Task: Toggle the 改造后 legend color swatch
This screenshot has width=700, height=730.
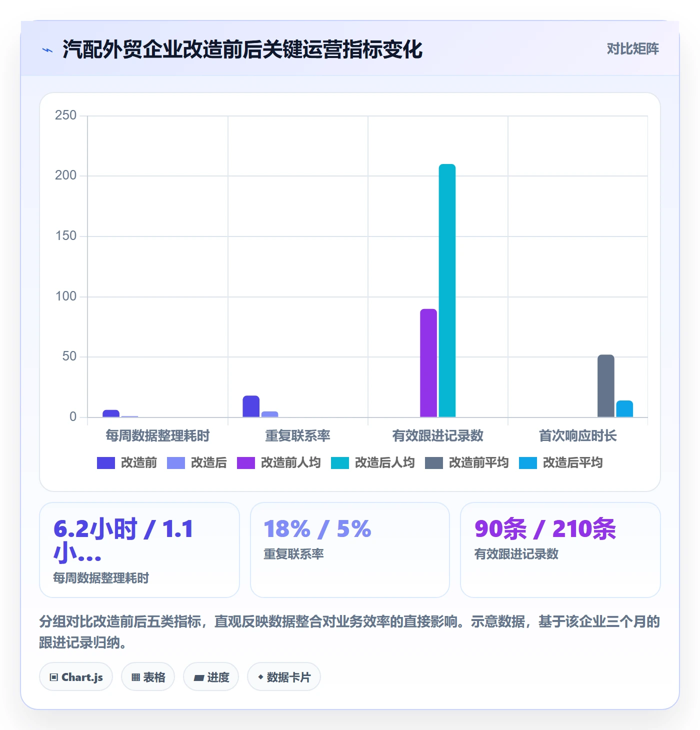Action: point(176,463)
